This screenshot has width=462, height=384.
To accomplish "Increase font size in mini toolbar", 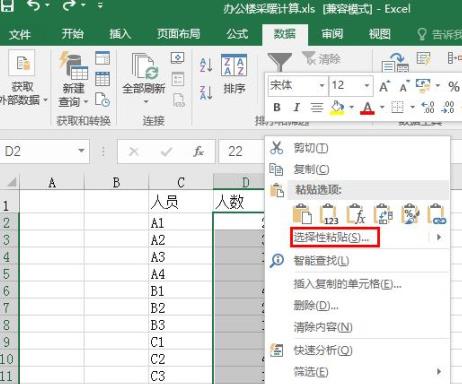I will [x=384, y=86].
